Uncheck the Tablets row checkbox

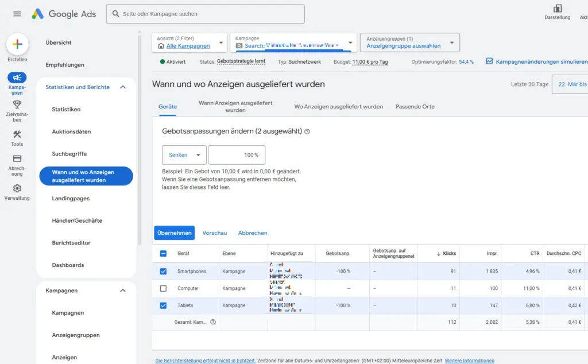click(163, 305)
